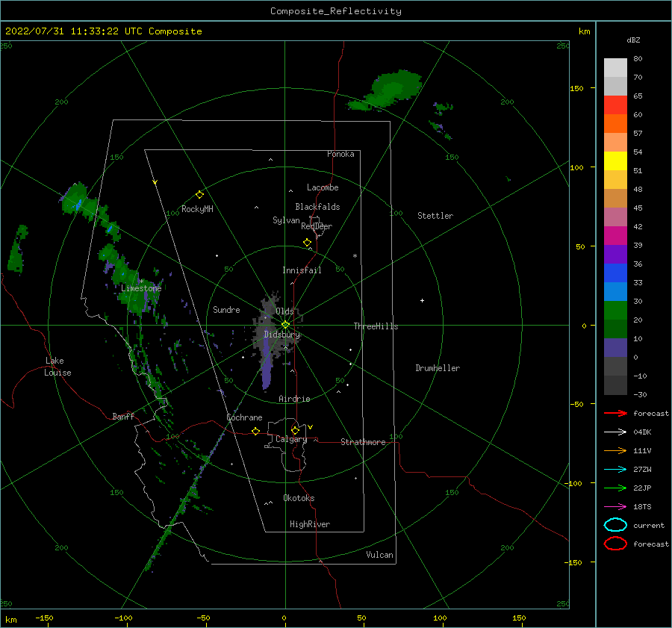Click the km unit label at top right
672x628 pixels.
pos(584,31)
